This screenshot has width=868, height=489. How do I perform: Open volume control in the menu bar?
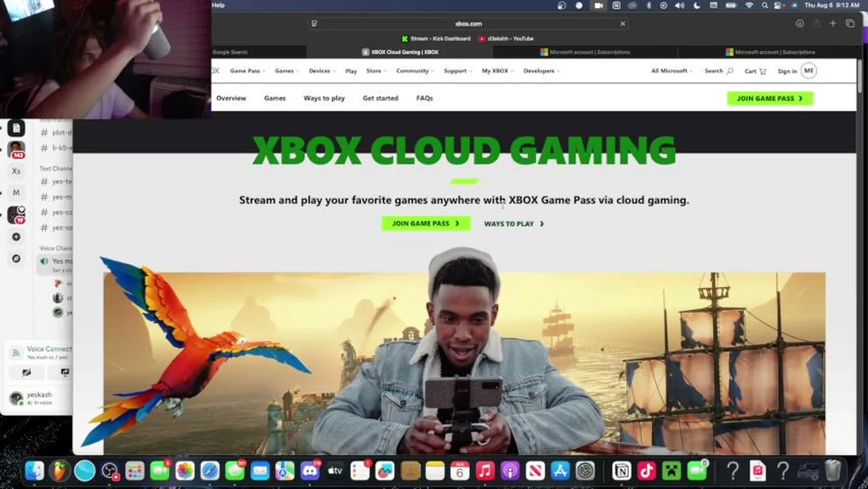coord(680,5)
